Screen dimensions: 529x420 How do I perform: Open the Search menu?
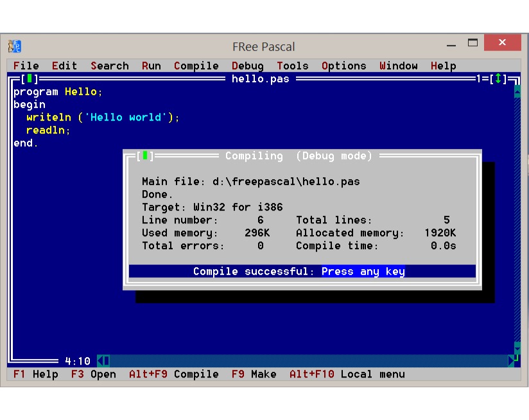click(x=109, y=66)
